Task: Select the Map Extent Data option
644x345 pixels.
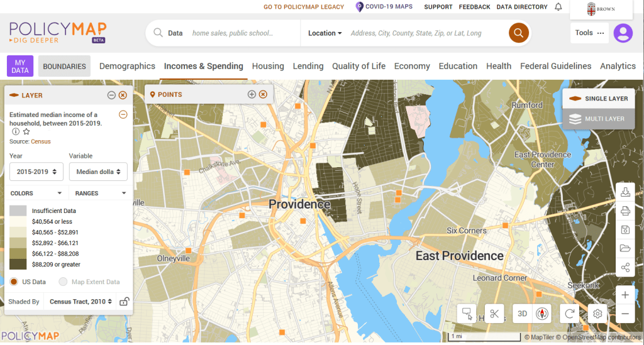Action: 63,282
